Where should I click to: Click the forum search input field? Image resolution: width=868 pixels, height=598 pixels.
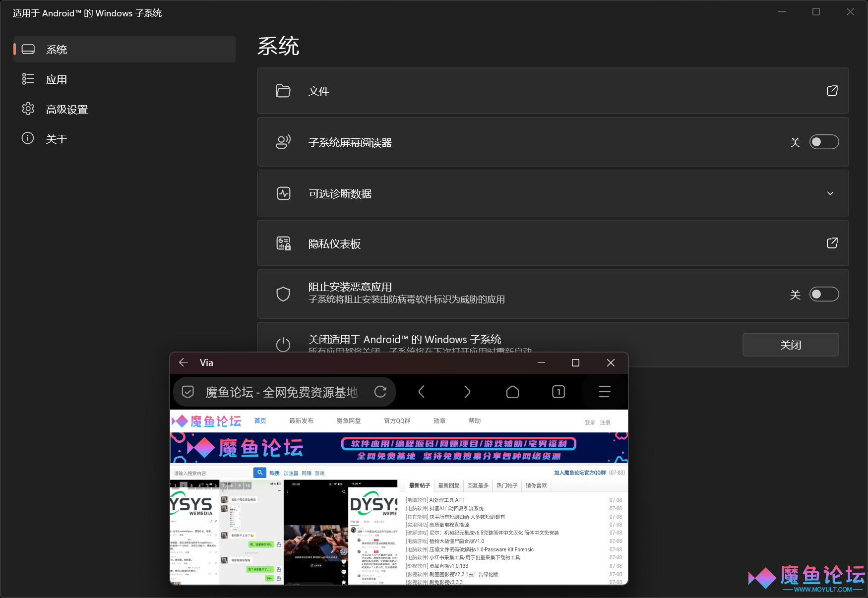212,473
